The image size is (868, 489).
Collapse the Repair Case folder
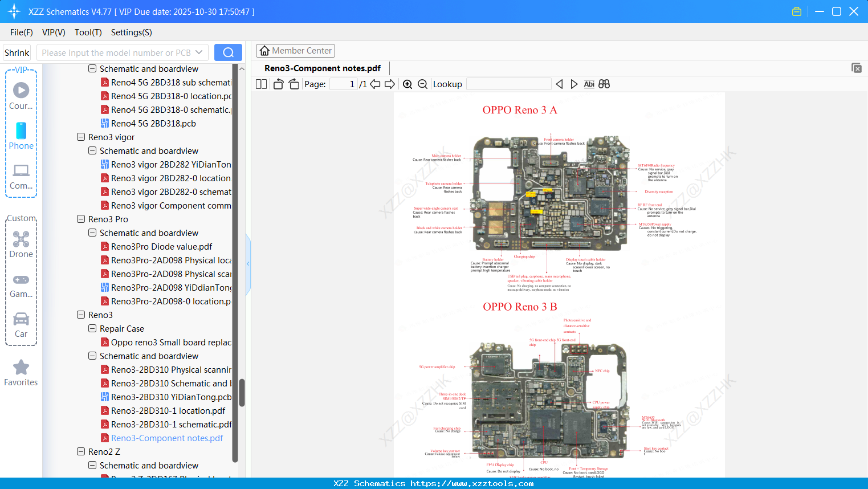92,328
